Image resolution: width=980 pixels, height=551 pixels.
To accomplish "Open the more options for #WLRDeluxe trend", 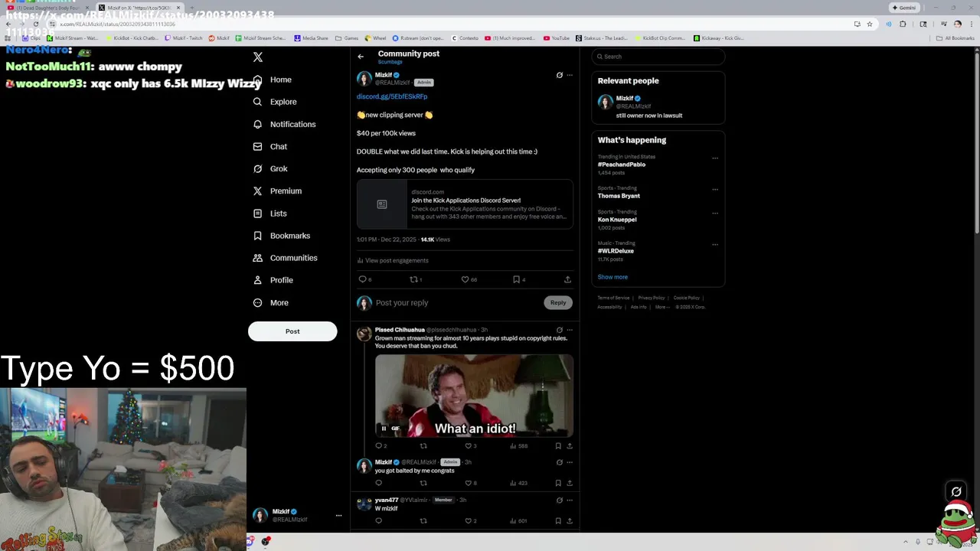I will pyautogui.click(x=715, y=245).
